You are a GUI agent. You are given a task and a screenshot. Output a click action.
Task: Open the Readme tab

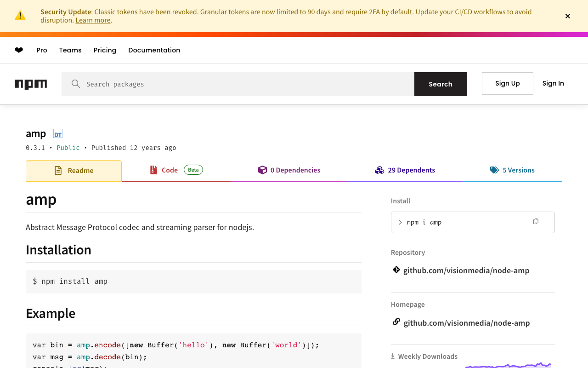coord(73,171)
